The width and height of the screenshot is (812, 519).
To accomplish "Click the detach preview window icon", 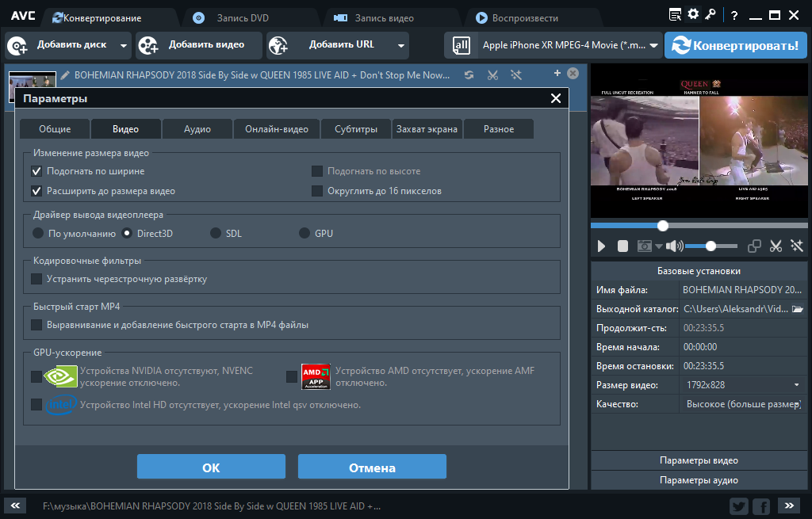I will pos(754,246).
